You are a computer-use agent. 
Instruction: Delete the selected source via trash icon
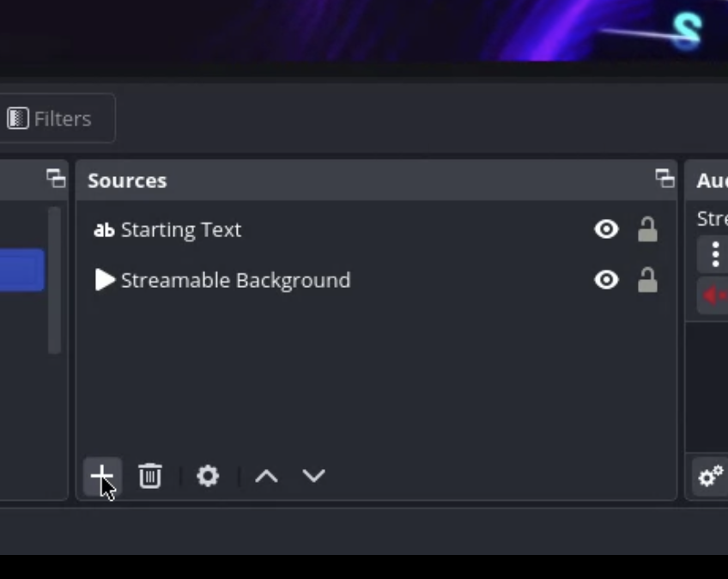[x=150, y=476]
